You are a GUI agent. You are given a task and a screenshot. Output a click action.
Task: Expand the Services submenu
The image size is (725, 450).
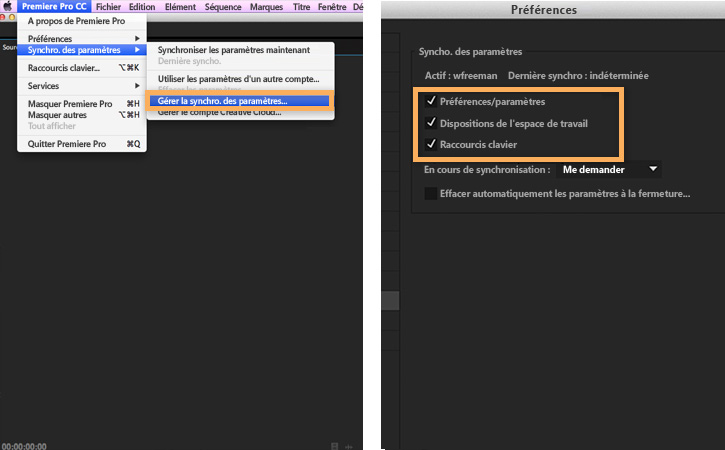82,86
